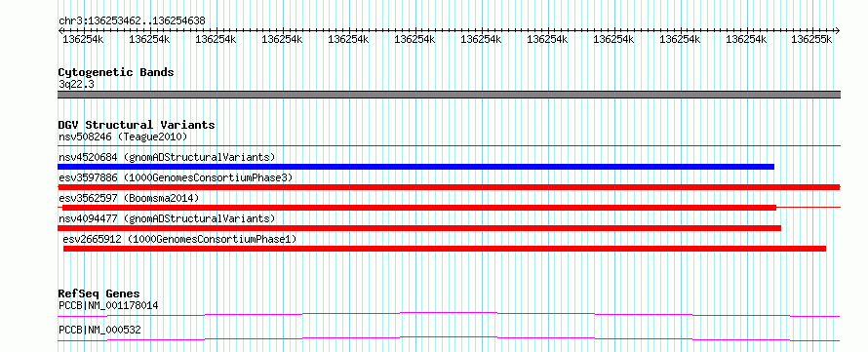Click the chr3:136253462..136254638 coordinate label
Viewport: 868px width, 352px height.
(132, 21)
